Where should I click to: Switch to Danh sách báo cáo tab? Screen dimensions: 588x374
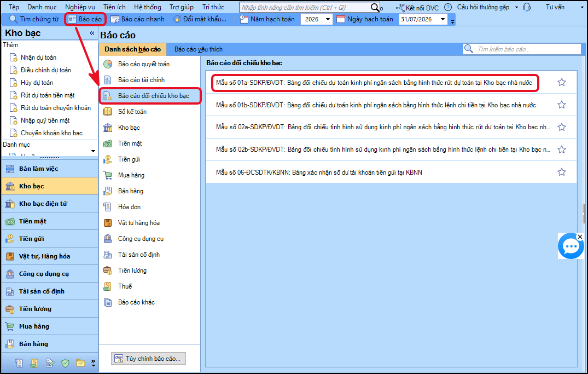133,49
